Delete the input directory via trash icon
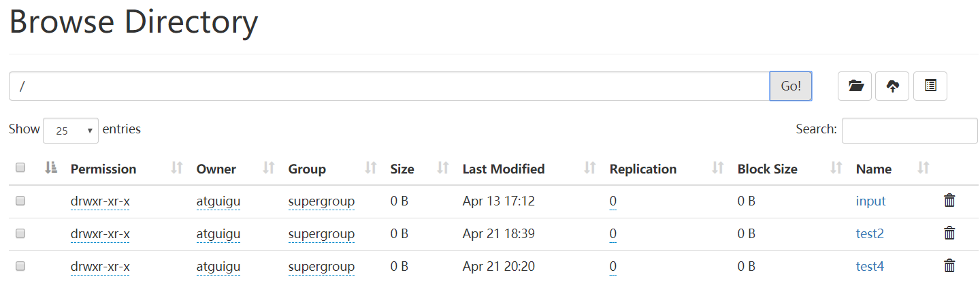This screenshot has width=980, height=281. [949, 201]
